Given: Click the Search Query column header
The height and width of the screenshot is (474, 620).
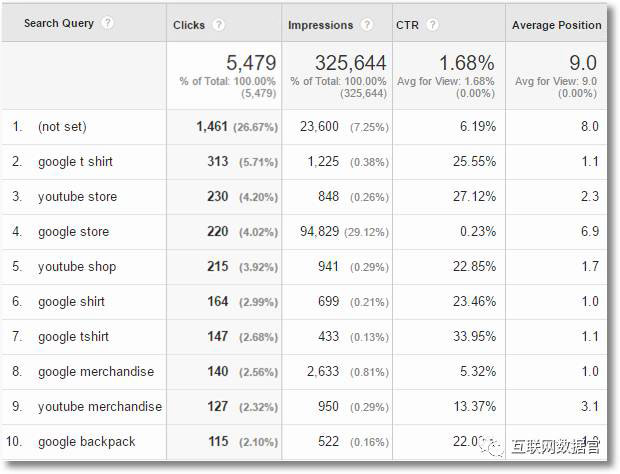Looking at the screenshot, I should [58, 23].
